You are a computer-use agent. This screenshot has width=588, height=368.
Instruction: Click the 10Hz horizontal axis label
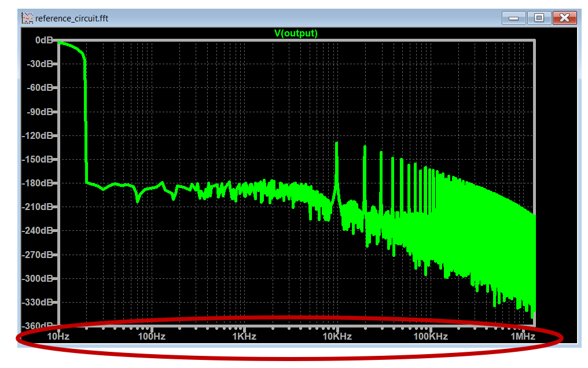58,336
